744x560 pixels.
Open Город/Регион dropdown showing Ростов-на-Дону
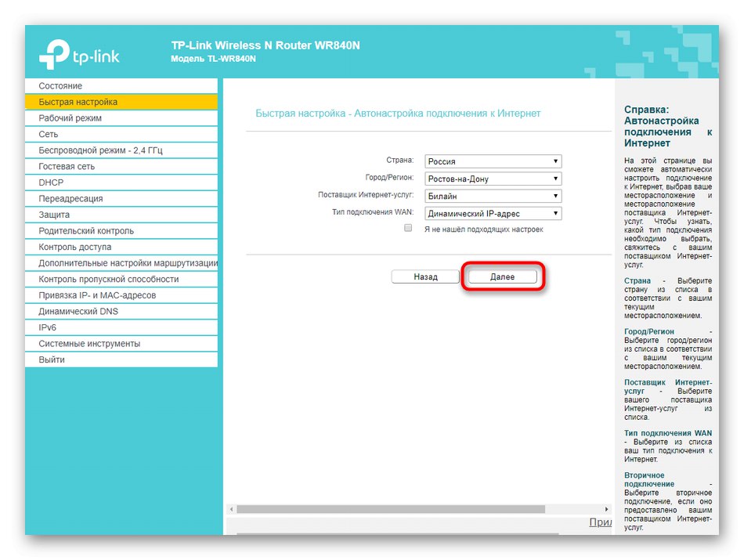click(493, 179)
